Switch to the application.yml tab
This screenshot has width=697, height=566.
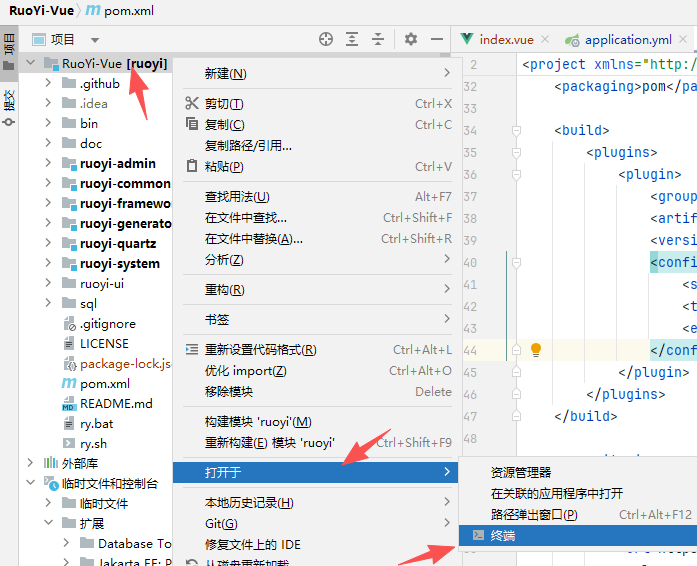tap(629, 40)
